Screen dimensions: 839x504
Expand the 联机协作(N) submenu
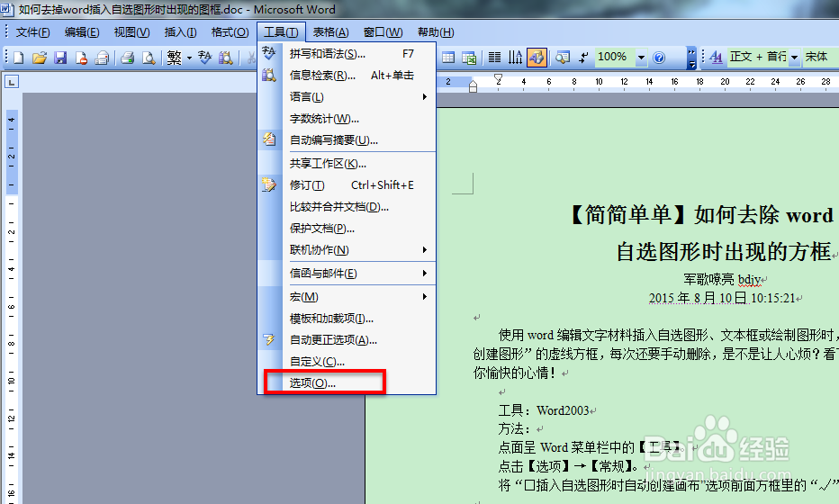point(347,250)
